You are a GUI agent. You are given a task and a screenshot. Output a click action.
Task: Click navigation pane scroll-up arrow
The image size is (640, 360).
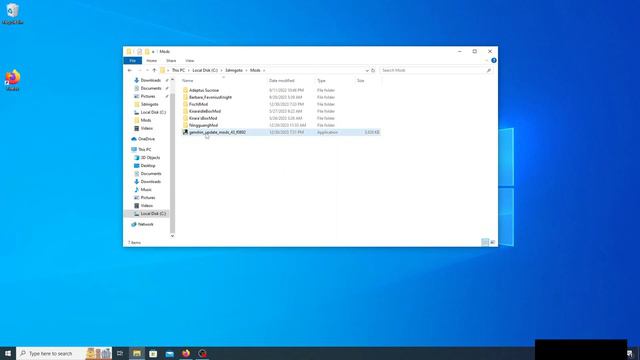[172, 80]
